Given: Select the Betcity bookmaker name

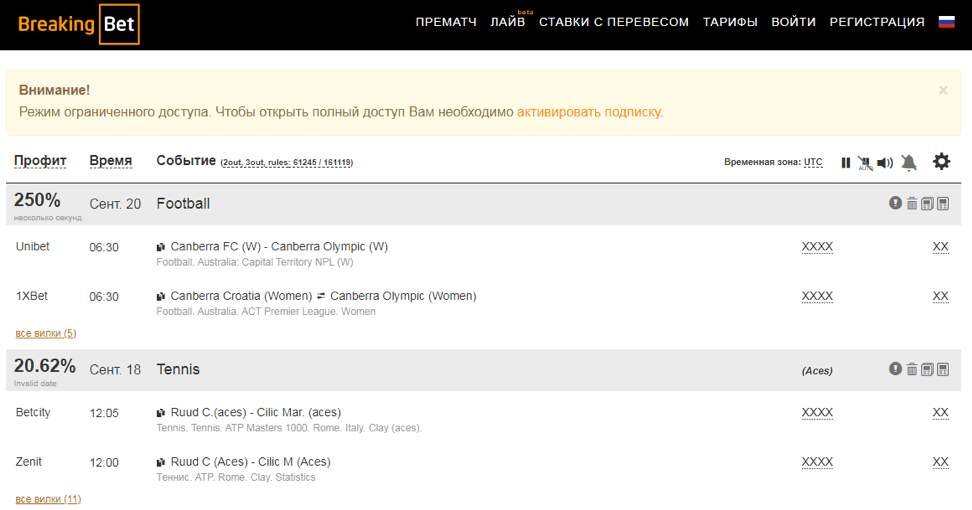Looking at the screenshot, I should 33,412.
